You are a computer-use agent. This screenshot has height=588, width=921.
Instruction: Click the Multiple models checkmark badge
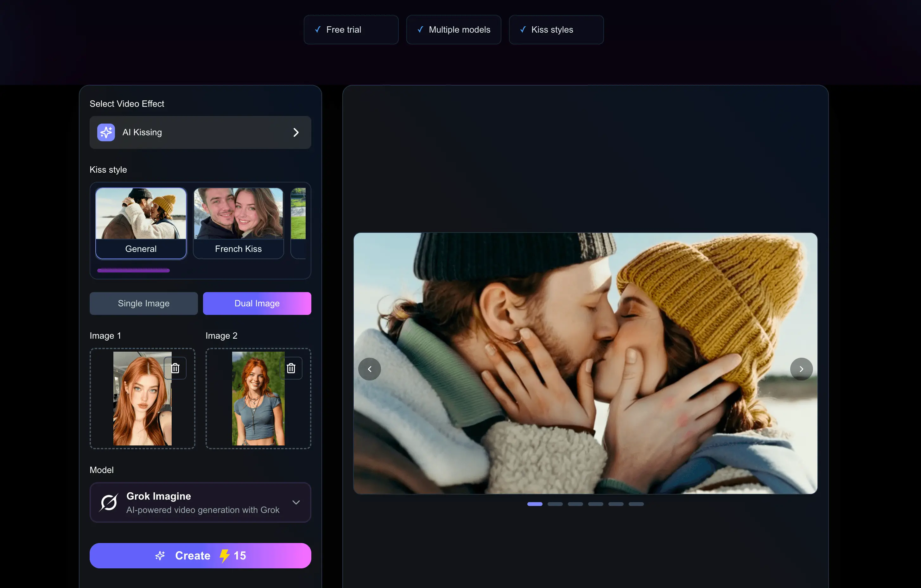pos(453,30)
